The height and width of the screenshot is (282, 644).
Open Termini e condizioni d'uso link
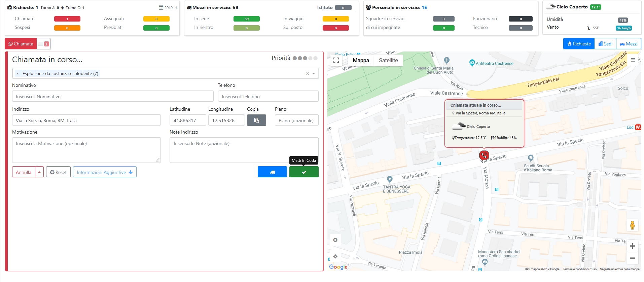[579, 269]
